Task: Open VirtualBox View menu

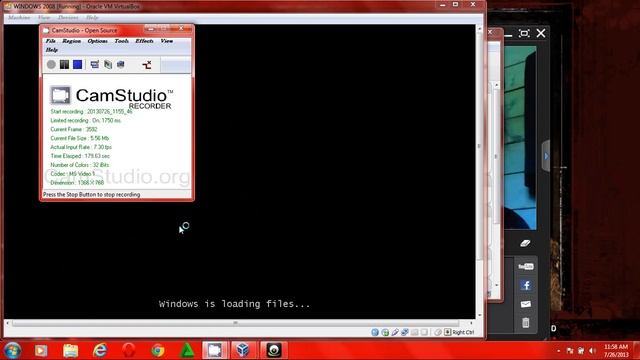Action: 44,18
